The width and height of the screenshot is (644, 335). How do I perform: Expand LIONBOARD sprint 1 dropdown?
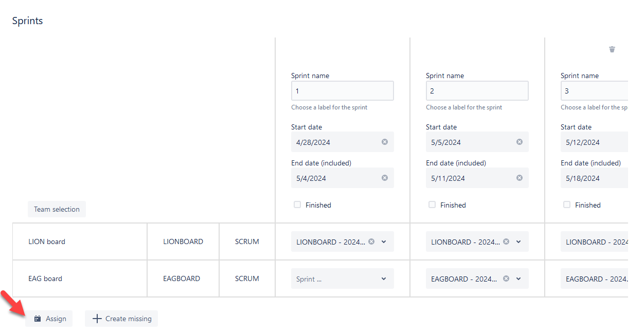tap(384, 241)
